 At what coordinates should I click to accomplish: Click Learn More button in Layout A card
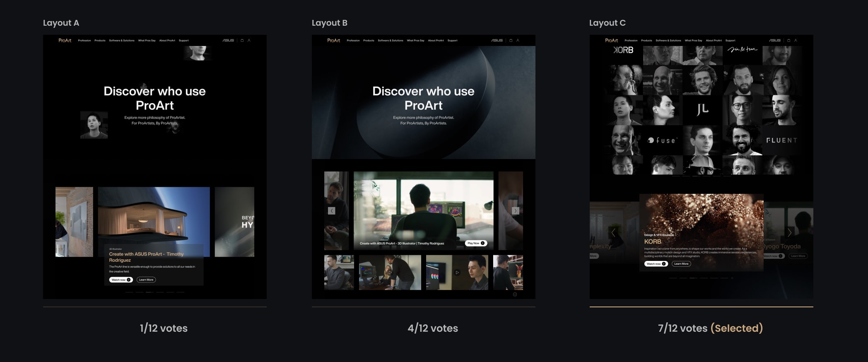[x=146, y=280]
